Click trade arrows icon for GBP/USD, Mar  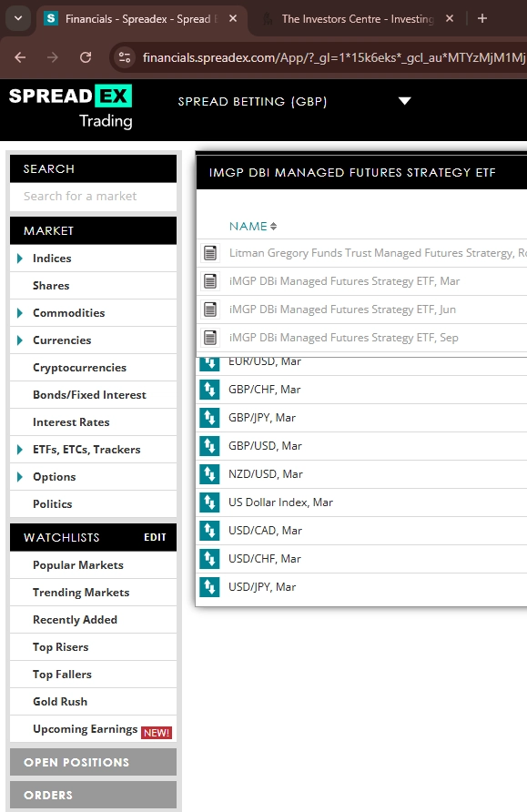[209, 446]
